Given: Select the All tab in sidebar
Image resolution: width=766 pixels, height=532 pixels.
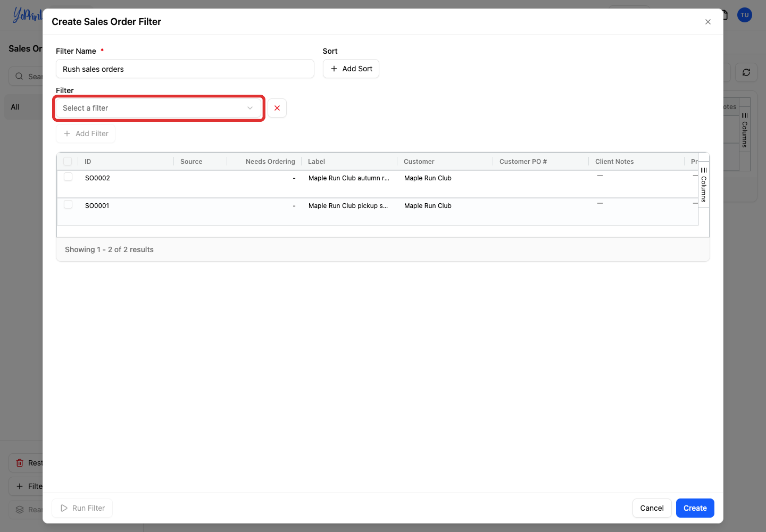Looking at the screenshot, I should point(15,107).
